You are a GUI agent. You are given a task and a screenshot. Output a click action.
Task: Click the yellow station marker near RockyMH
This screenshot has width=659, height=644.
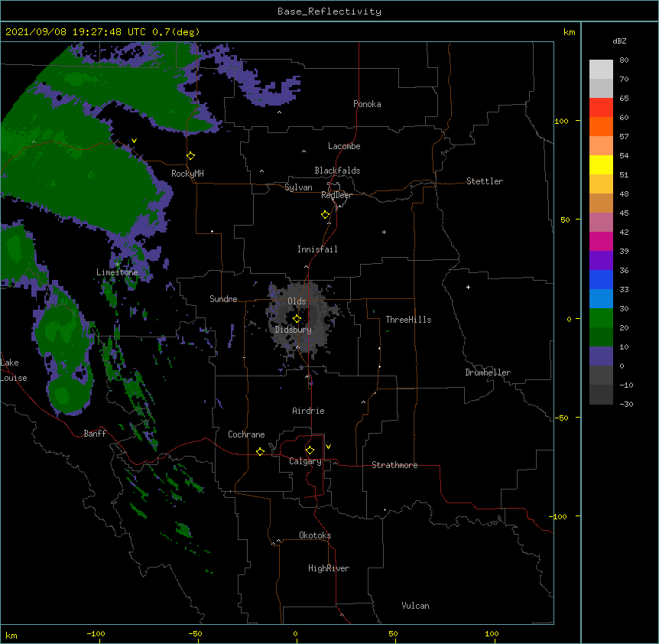coord(191,156)
